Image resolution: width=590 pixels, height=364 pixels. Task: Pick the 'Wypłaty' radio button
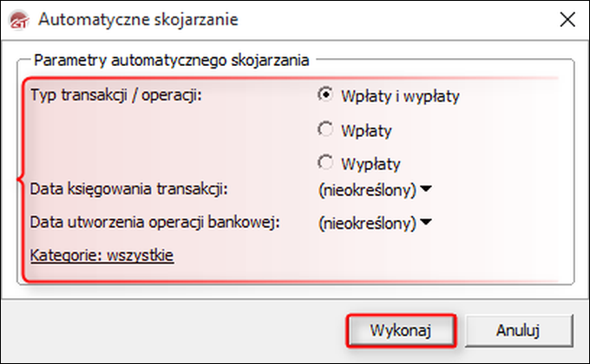point(326,162)
